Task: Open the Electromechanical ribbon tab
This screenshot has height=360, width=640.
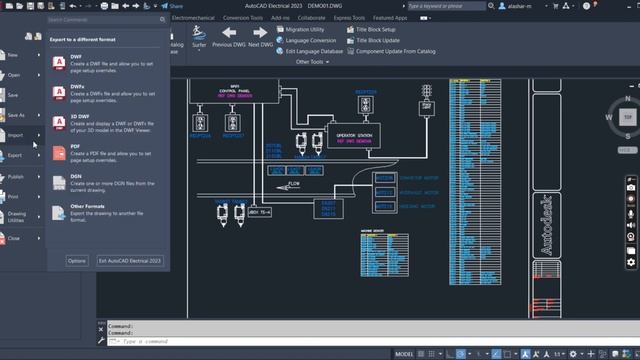Action: tap(193, 18)
